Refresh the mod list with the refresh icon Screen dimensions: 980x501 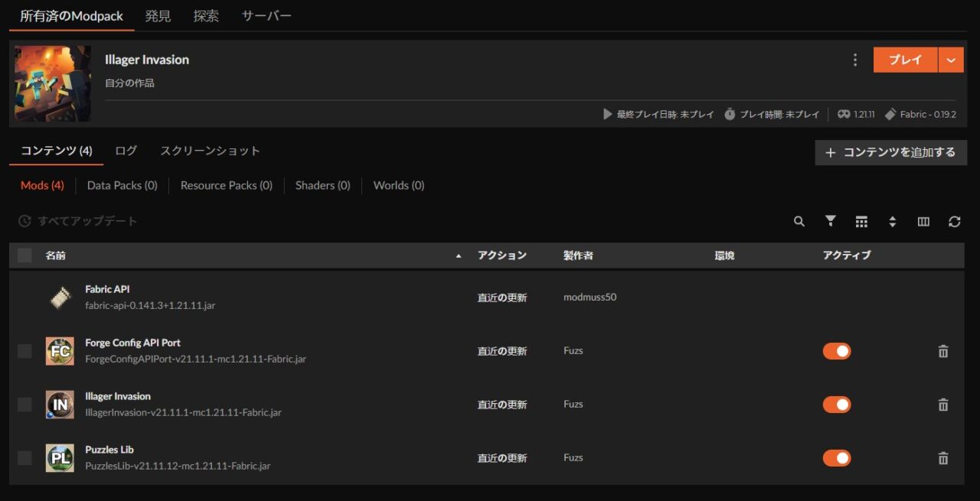[x=954, y=221]
